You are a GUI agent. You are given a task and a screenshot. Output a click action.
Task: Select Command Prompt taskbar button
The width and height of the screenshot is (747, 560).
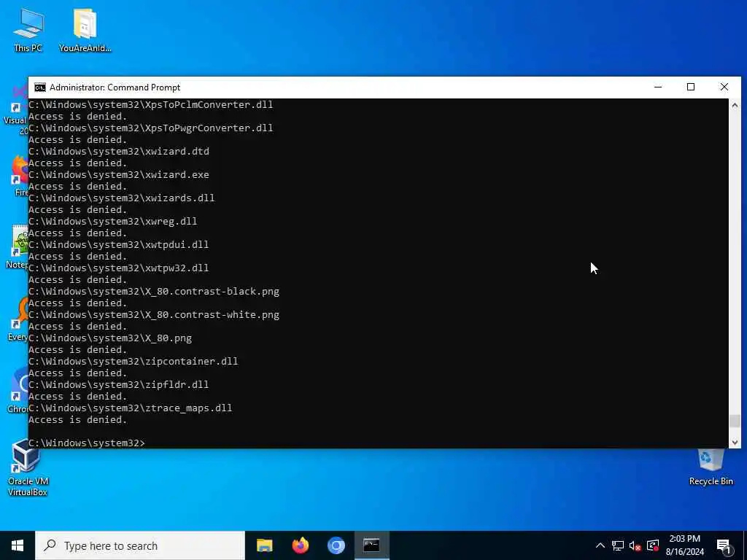(x=371, y=545)
